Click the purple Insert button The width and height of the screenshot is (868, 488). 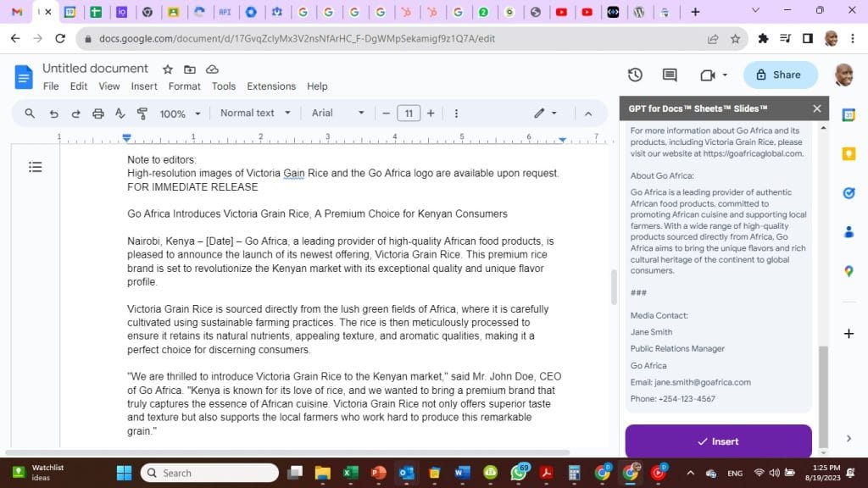point(718,441)
